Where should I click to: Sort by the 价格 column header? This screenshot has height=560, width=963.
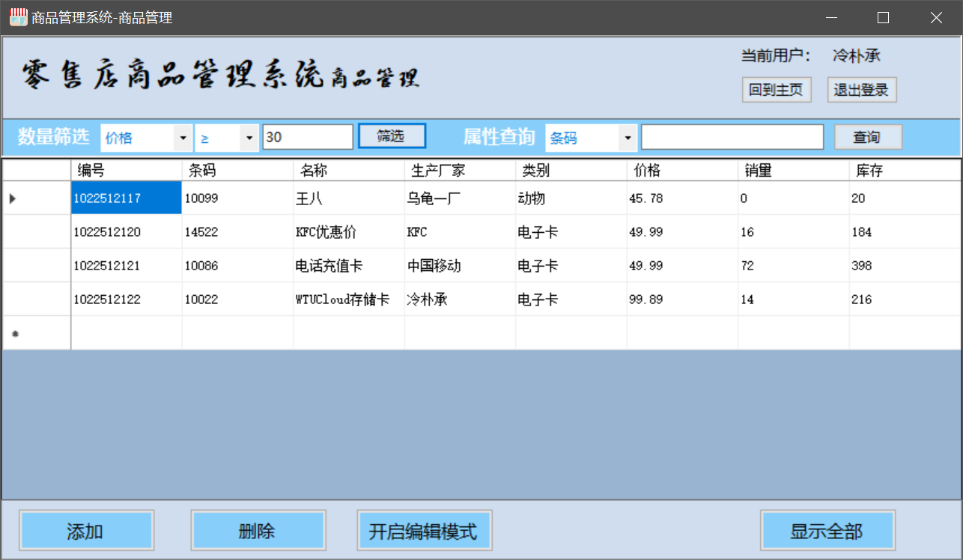pyautogui.click(x=683, y=171)
